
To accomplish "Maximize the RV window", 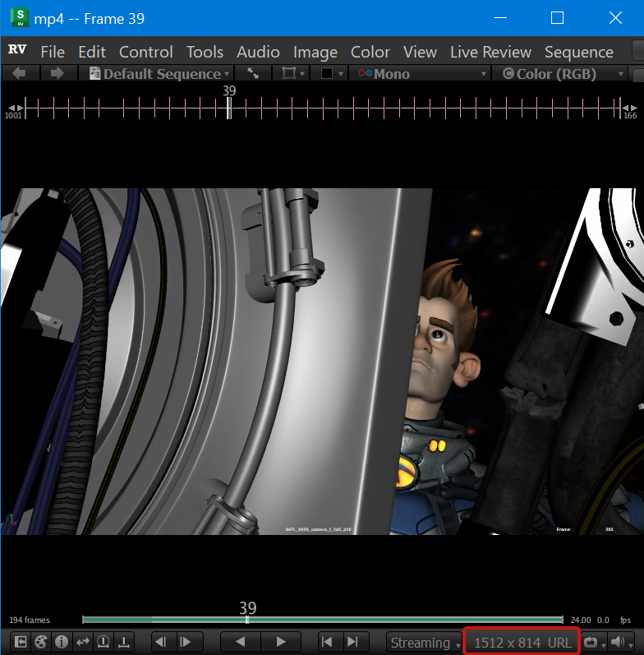I will [x=557, y=18].
